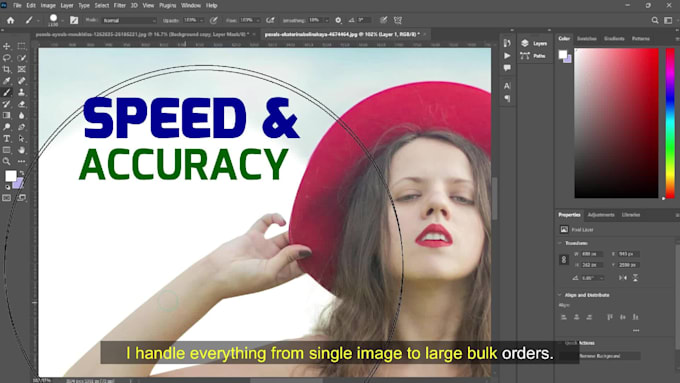
Task: Collapse the Align and Distribute section
Action: point(560,295)
